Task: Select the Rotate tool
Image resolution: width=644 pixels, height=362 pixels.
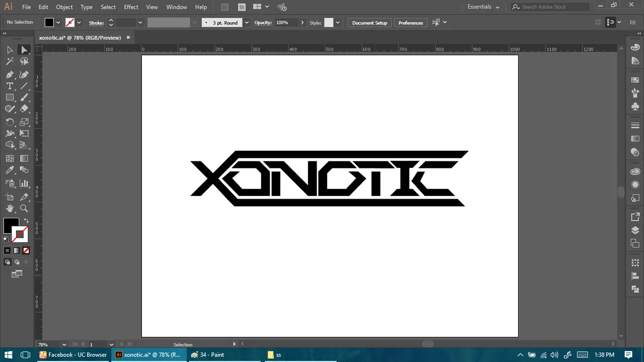Action: tap(10, 122)
